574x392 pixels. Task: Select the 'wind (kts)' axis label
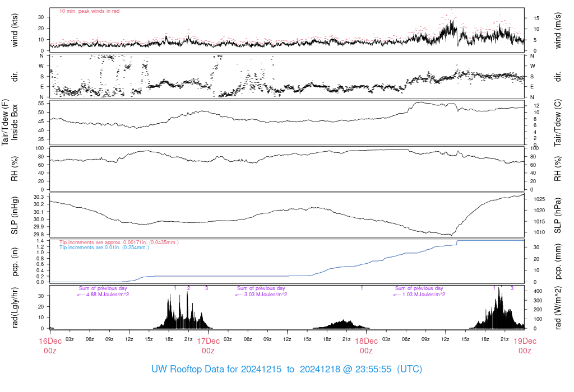coord(15,30)
